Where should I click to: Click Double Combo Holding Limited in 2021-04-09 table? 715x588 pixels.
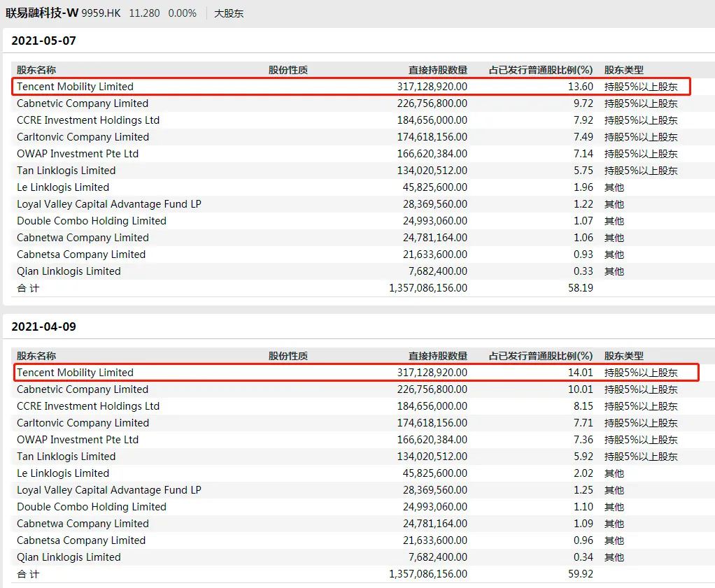tap(92, 507)
